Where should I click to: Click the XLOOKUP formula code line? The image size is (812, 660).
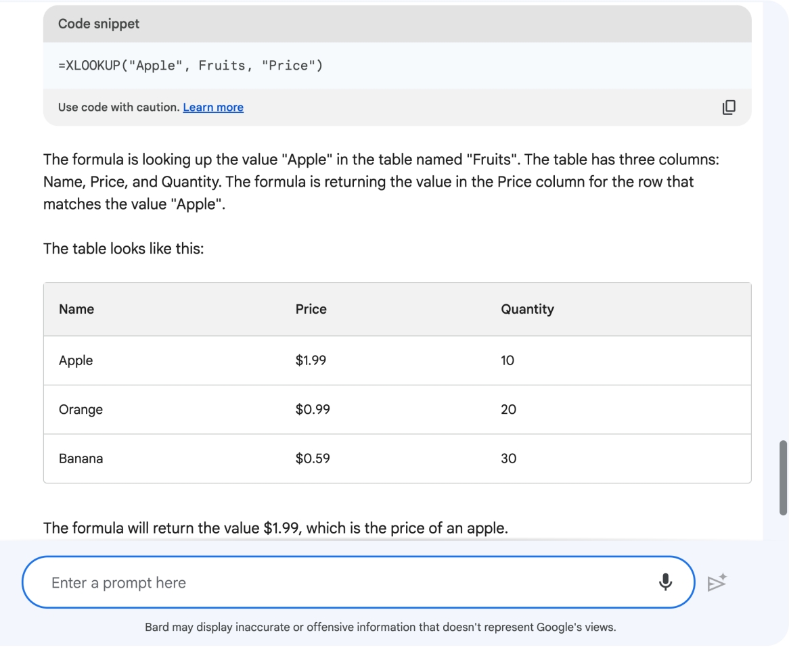(190, 66)
